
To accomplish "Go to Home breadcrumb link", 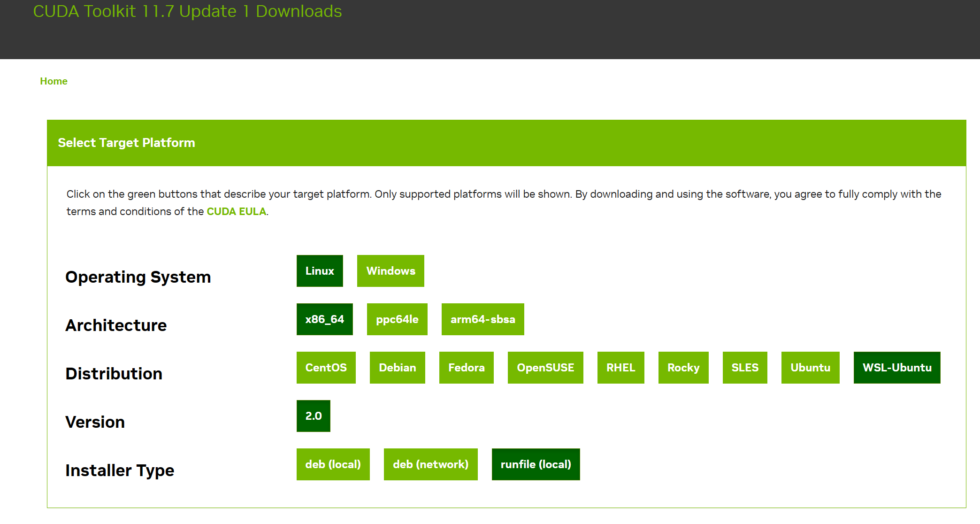I will (x=54, y=81).
